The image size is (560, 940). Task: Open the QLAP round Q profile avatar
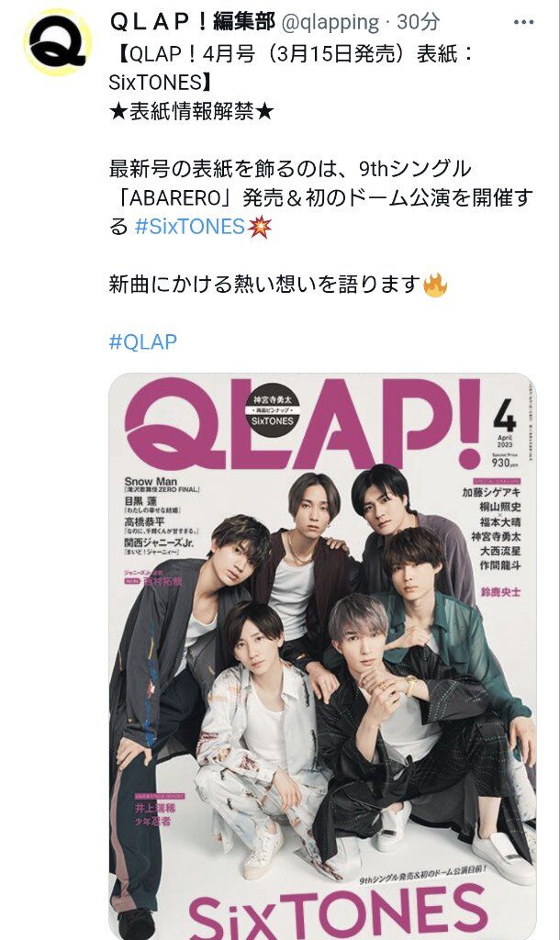coord(58,42)
